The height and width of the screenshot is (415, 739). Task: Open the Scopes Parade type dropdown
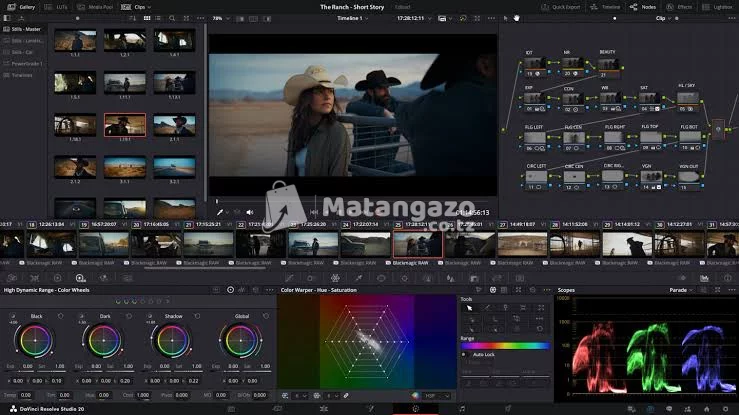click(681, 290)
